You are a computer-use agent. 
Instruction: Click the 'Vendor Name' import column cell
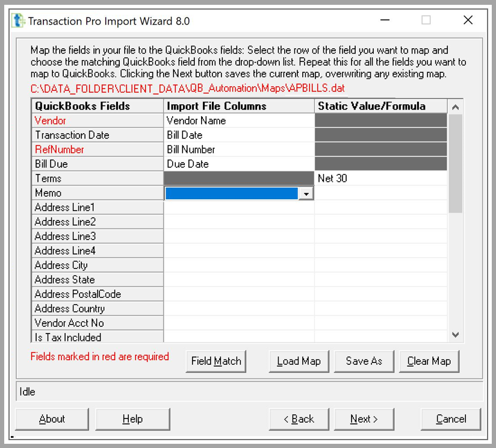[x=239, y=120]
